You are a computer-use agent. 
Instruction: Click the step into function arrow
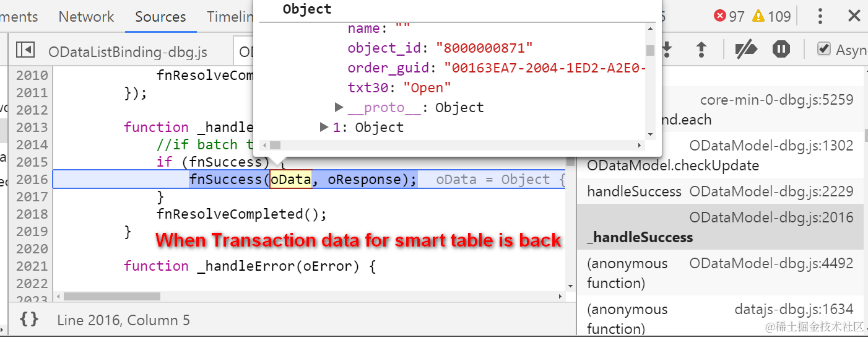point(667,50)
